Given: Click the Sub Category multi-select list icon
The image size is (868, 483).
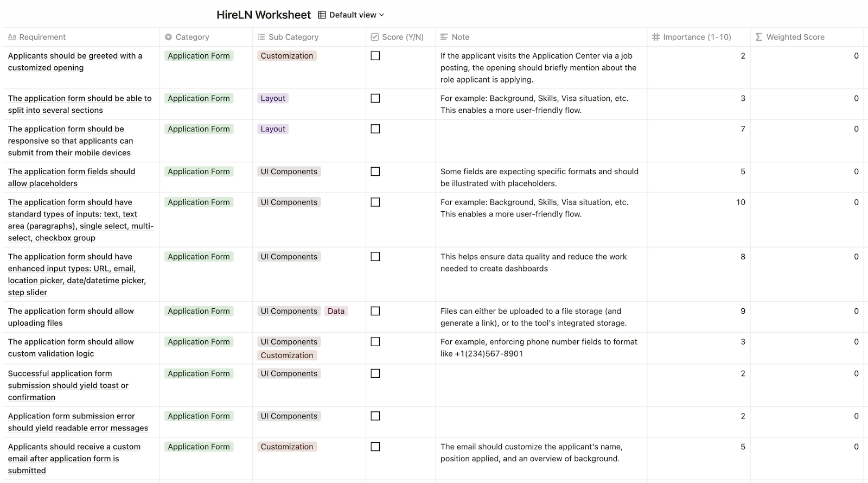Looking at the screenshot, I should [261, 37].
